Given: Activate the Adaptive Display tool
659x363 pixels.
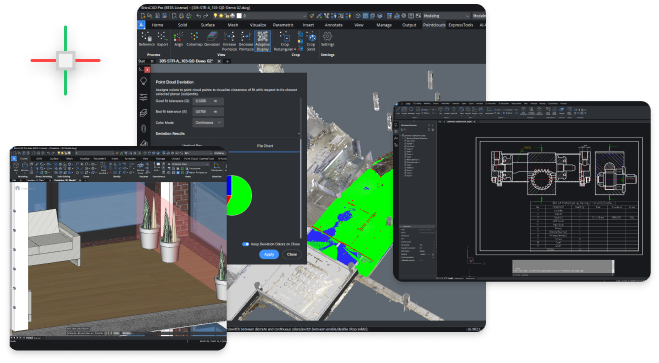Looking at the screenshot, I should pos(263,41).
